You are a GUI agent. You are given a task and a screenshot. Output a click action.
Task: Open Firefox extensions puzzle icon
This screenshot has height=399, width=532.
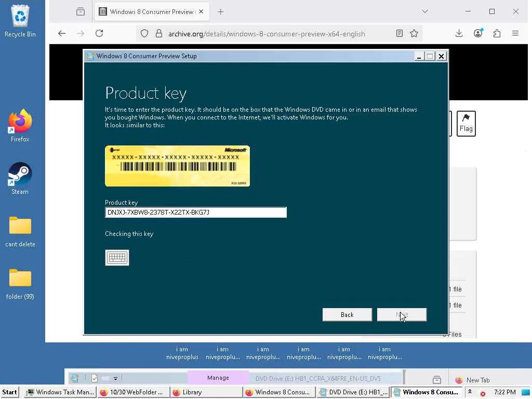pos(497,33)
